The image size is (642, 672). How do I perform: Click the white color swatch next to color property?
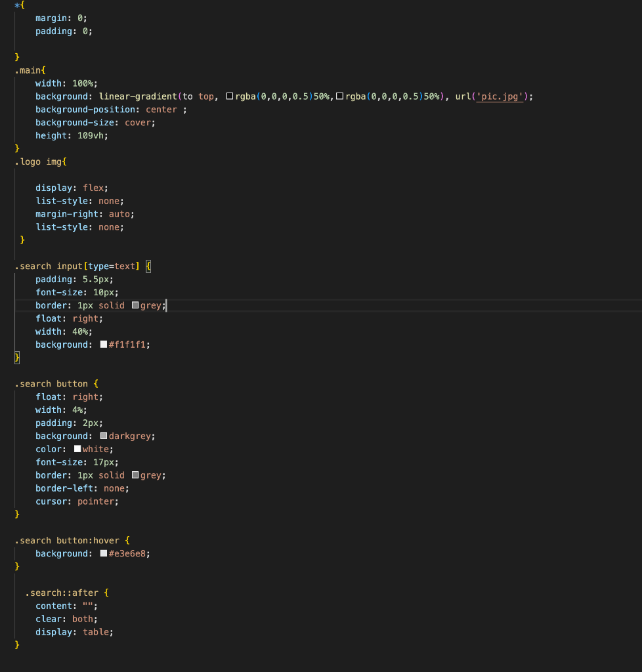tap(77, 449)
